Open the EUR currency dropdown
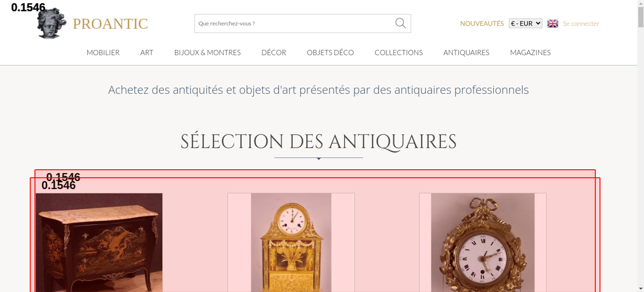The image size is (644, 292). click(x=526, y=23)
